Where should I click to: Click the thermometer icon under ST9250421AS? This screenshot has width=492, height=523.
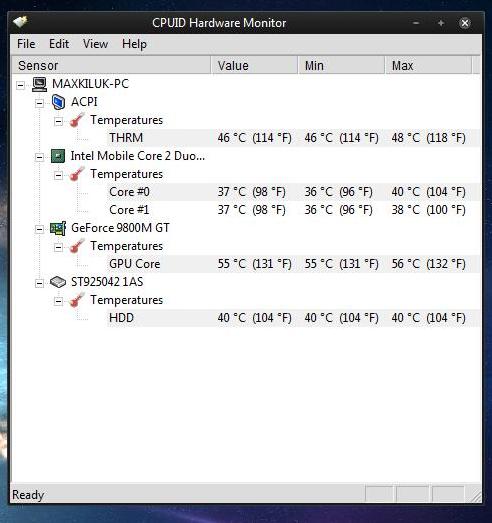[x=77, y=300]
